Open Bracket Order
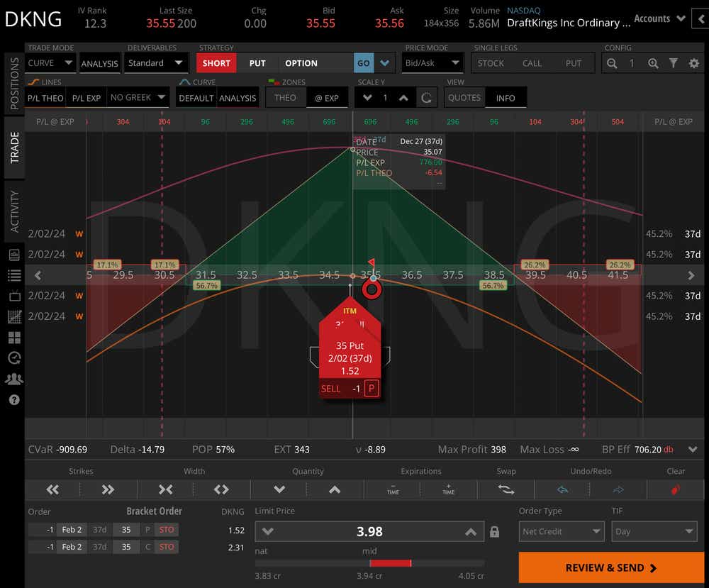The height and width of the screenshot is (588, 709). pos(154,511)
